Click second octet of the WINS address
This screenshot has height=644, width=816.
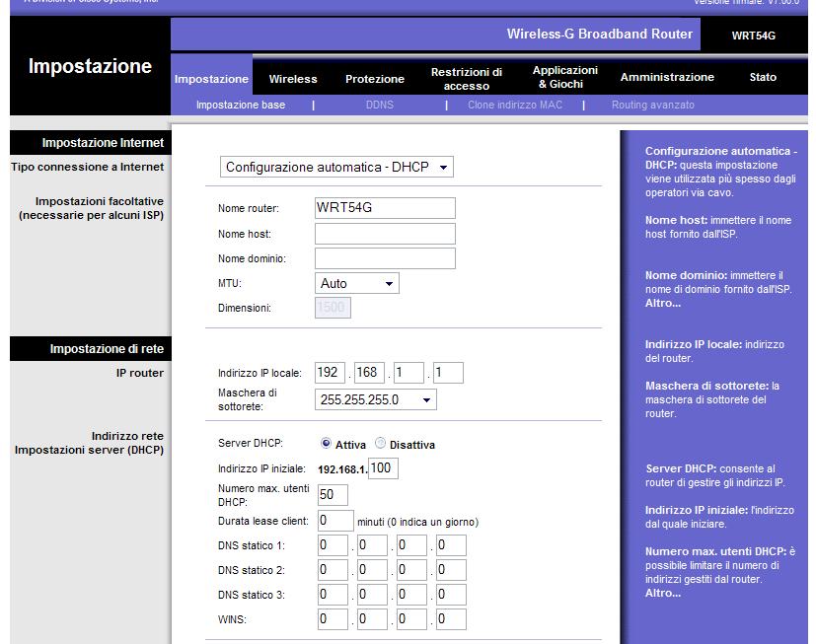372,619
